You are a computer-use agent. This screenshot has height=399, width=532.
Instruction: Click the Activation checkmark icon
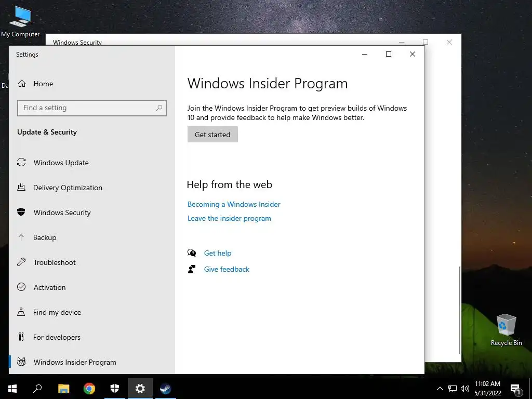point(21,287)
